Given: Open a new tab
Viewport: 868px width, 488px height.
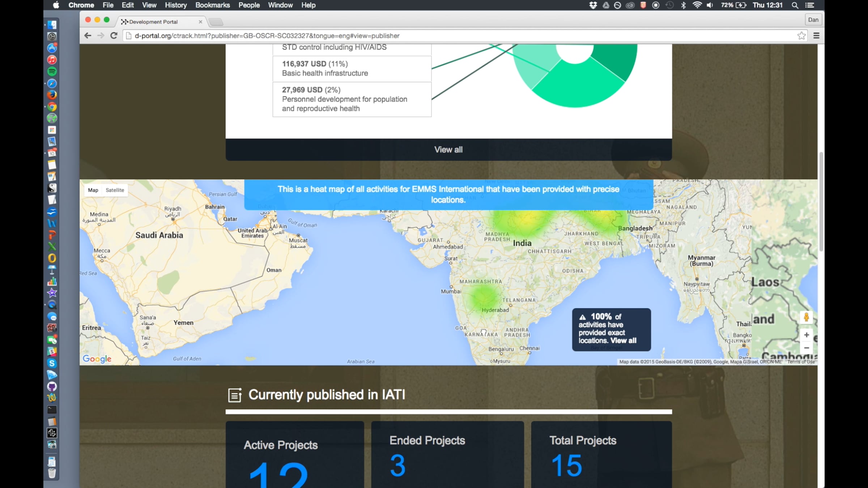Looking at the screenshot, I should click(x=216, y=22).
